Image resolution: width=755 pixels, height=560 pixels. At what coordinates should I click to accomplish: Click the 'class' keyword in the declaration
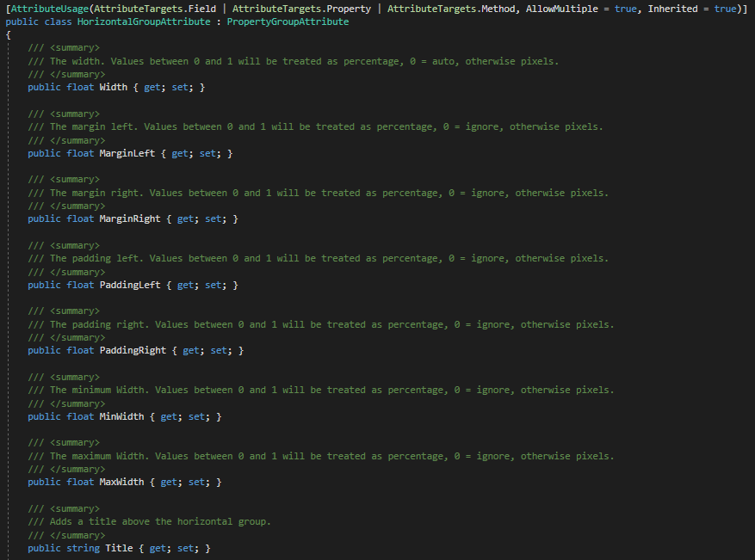coord(58,22)
